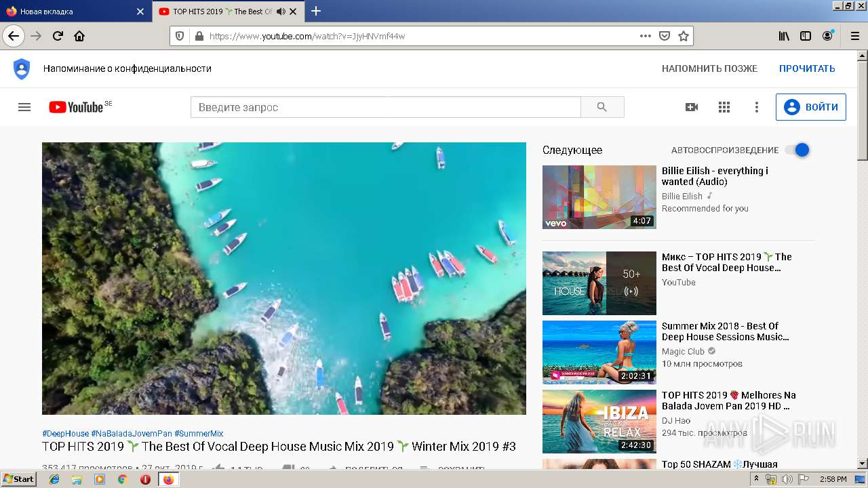This screenshot has width=868, height=488.
Task: Click НАПОМНИТЬ ПОЗЖЕ link
Action: point(709,68)
